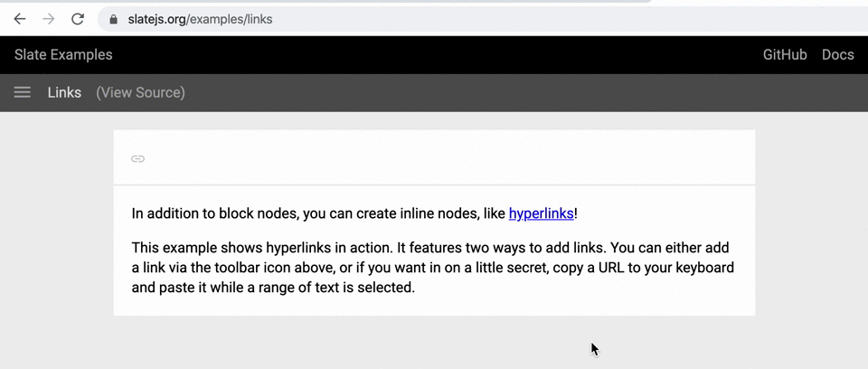Viewport: 868px width, 369px height.
Task: Click the browser back arrow
Action: tap(20, 19)
